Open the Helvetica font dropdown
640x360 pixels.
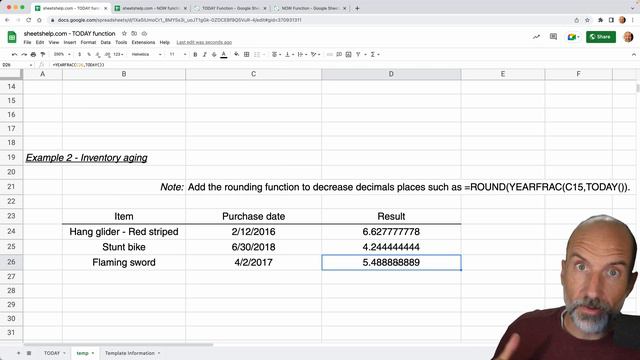pos(147,54)
